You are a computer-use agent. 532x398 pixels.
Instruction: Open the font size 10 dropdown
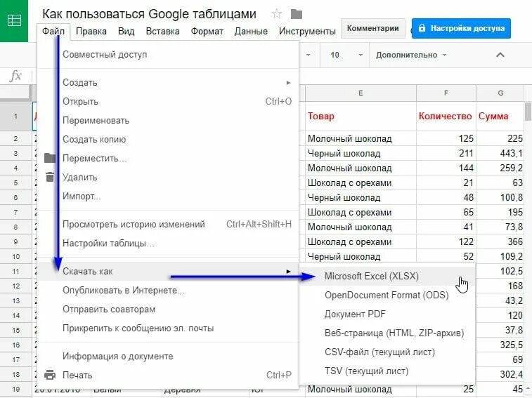coord(347,55)
